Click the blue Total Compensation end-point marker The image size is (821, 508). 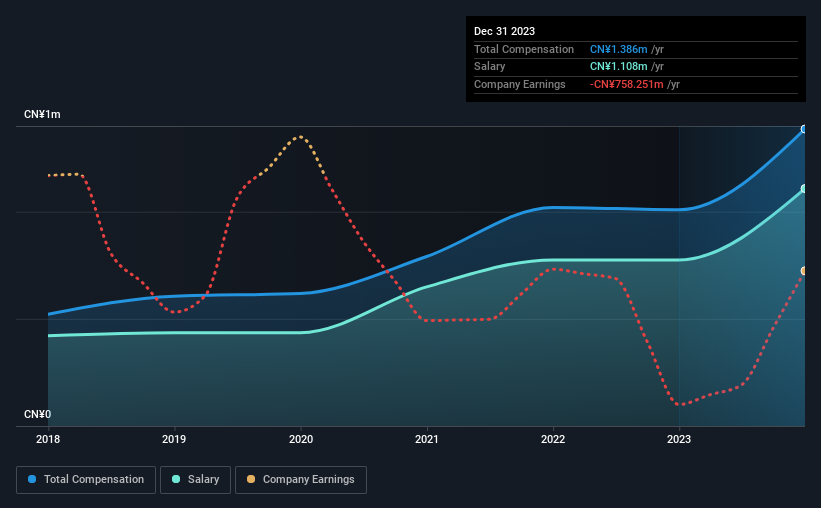point(804,129)
